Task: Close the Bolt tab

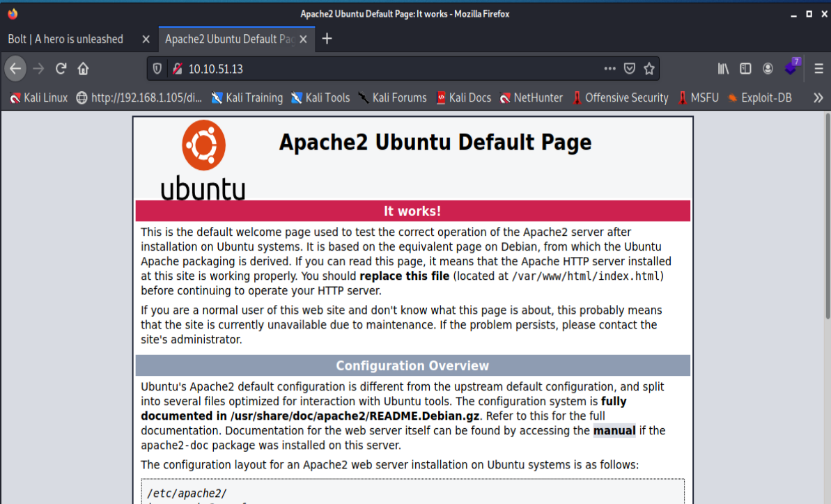Action: click(146, 39)
